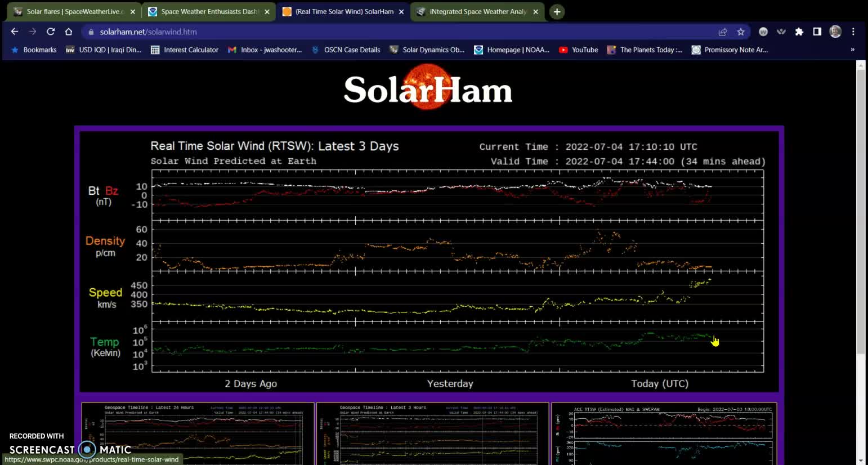Bookmark this page with the star icon
Image resolution: width=868 pixels, height=465 pixels.
click(x=741, y=32)
